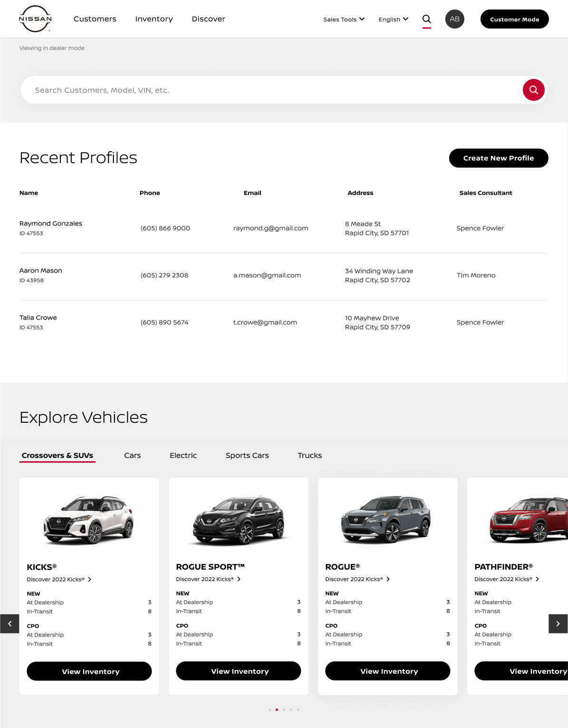Open the English language dropdown
Screen dimensions: 568x728
393,19
